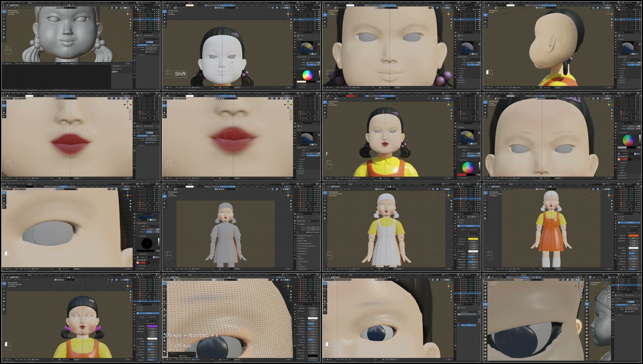Viewport: 643px width, 364px height.
Task: Click zoom magnifier icon beside white-dress doll
Action: (451, 201)
